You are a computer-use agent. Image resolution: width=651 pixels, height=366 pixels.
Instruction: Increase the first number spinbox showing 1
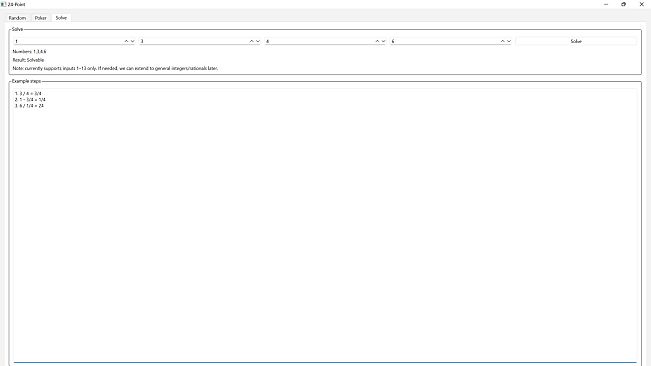click(x=126, y=41)
